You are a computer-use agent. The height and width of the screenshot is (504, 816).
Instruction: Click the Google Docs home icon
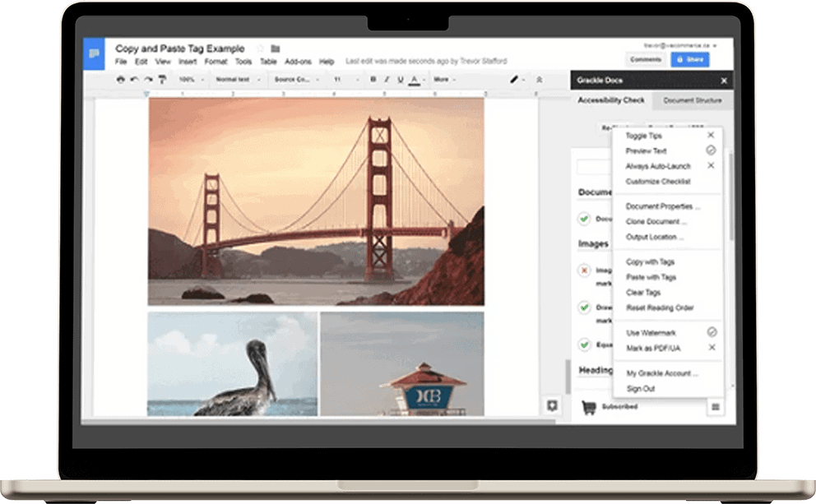pyautogui.click(x=95, y=54)
